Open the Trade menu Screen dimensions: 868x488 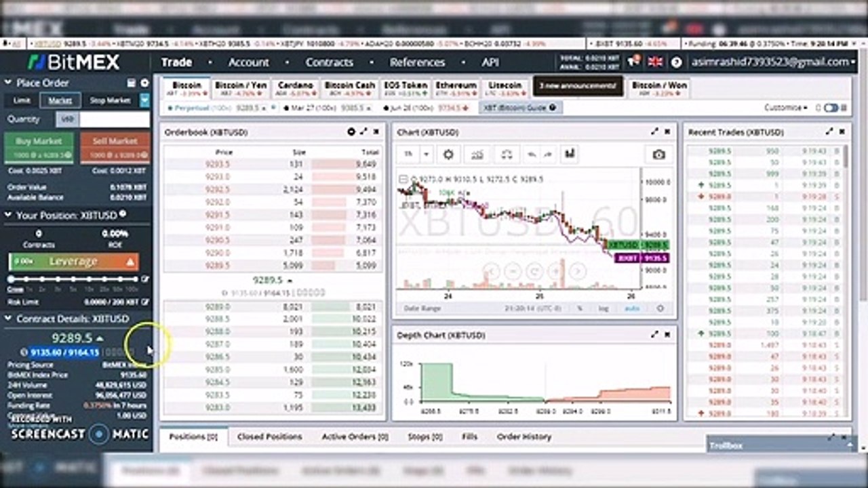click(x=176, y=62)
